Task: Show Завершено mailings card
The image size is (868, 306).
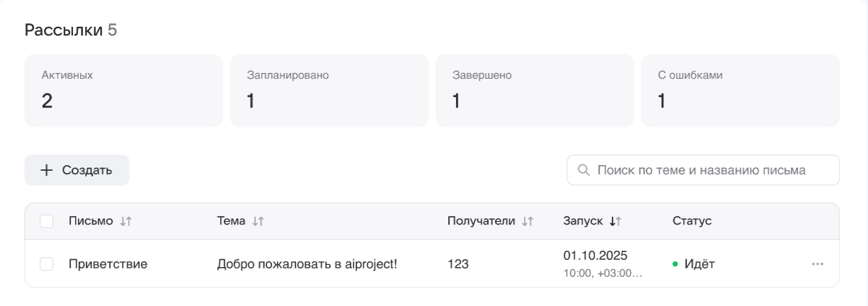Action: (x=535, y=91)
